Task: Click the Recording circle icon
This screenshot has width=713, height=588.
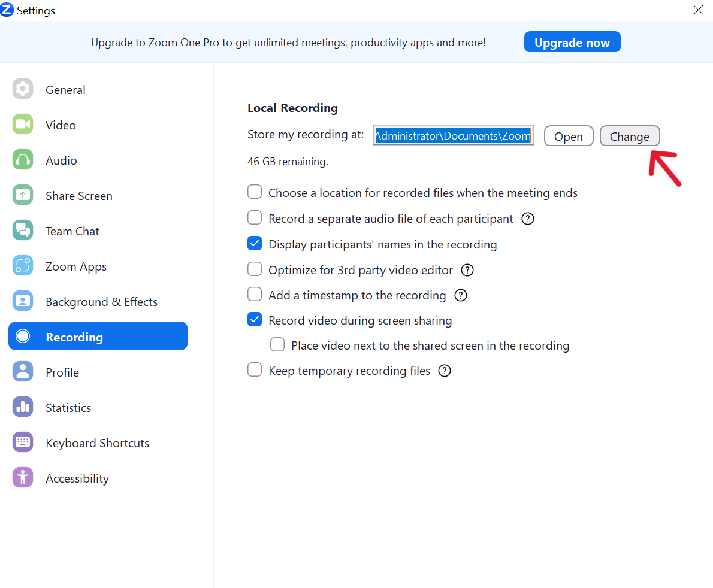Action: [23, 337]
